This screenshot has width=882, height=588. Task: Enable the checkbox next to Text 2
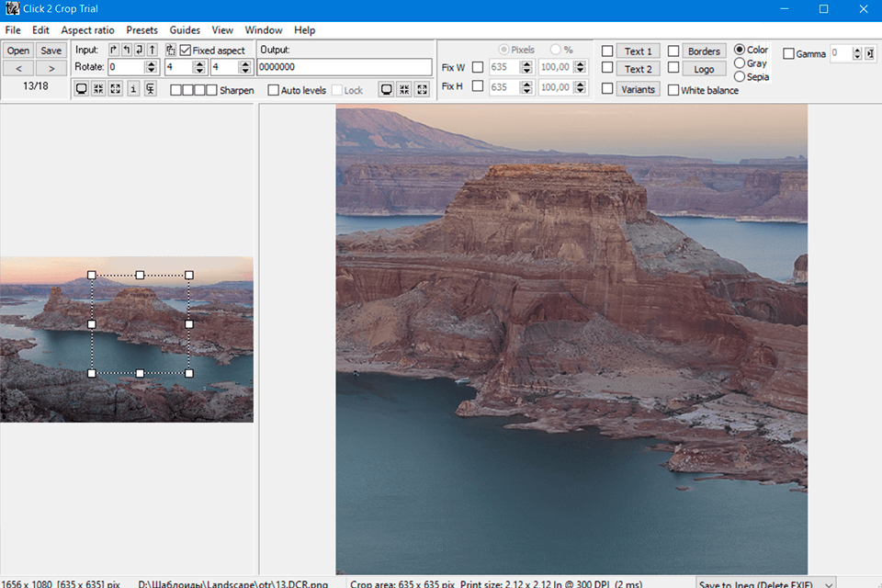pos(607,67)
